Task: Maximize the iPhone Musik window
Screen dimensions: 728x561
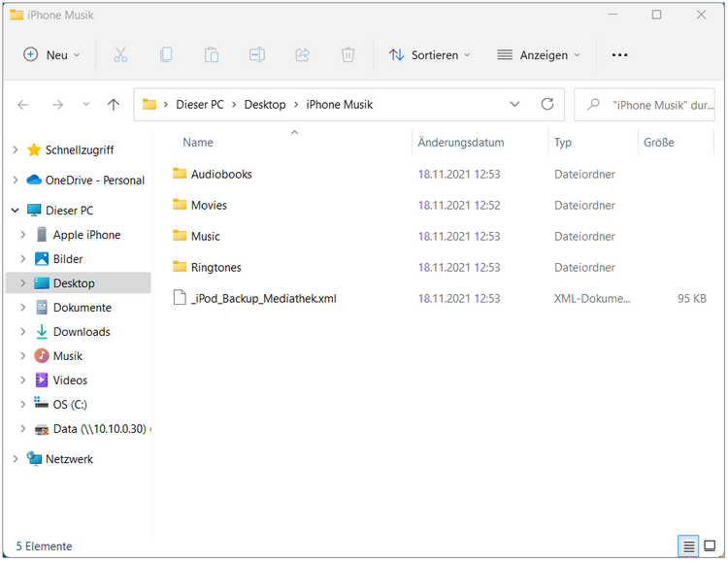Action: point(656,15)
